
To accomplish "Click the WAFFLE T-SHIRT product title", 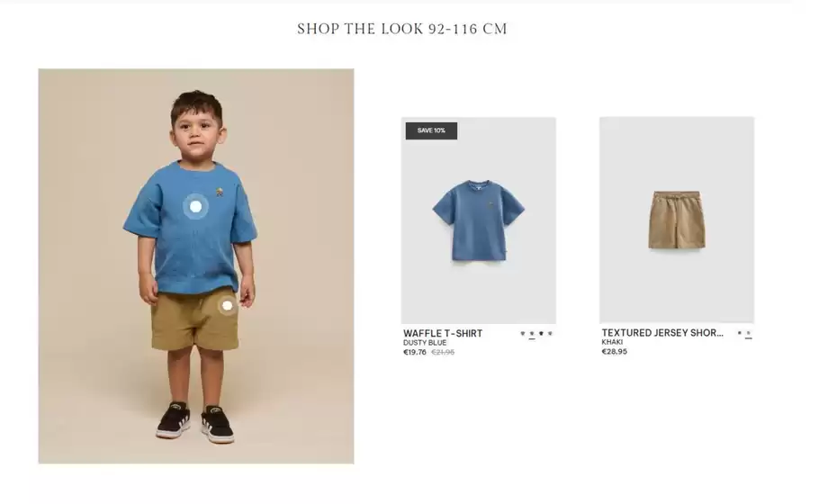I will (x=443, y=333).
